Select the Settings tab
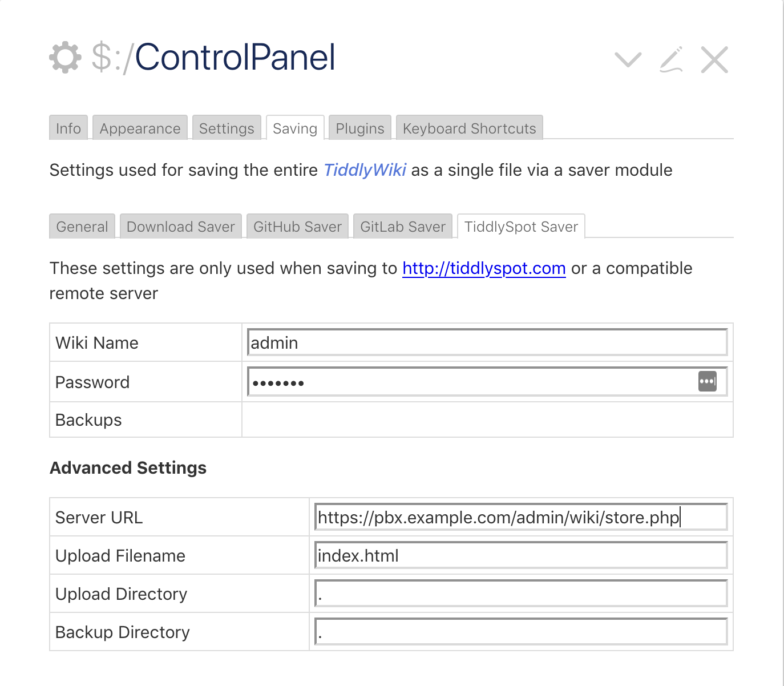The image size is (784, 686). (227, 128)
